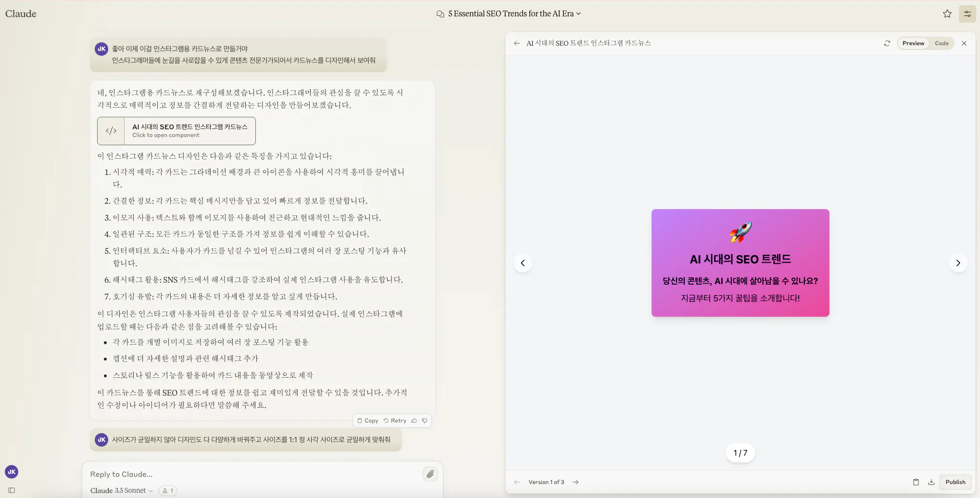Viewport: 980px width, 498px height.
Task: Download the artifact file
Action: click(x=931, y=482)
